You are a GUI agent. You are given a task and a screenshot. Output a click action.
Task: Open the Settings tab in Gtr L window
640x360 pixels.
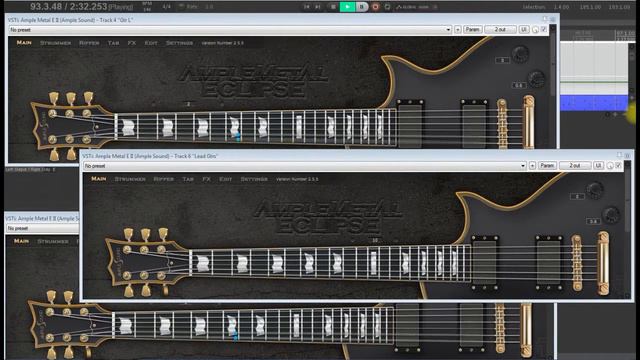click(x=179, y=42)
